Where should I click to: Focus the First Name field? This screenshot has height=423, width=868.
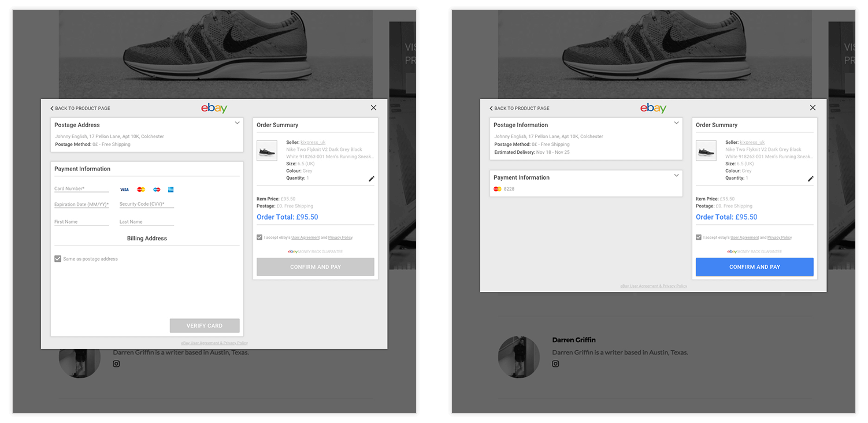click(81, 221)
